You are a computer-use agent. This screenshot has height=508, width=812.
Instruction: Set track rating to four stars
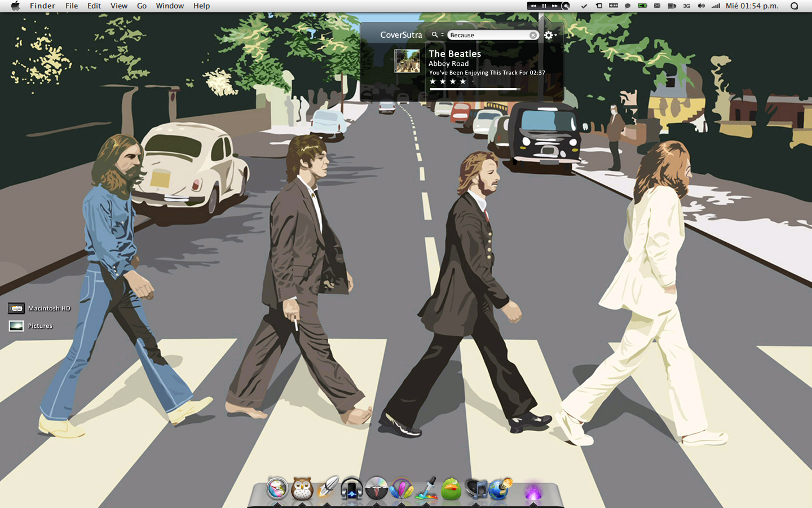coord(463,81)
